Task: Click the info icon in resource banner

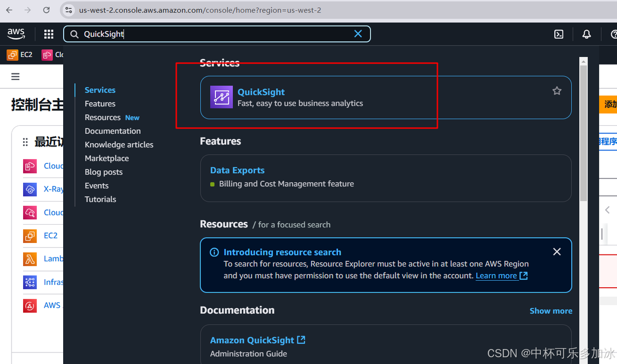Action: (x=215, y=252)
